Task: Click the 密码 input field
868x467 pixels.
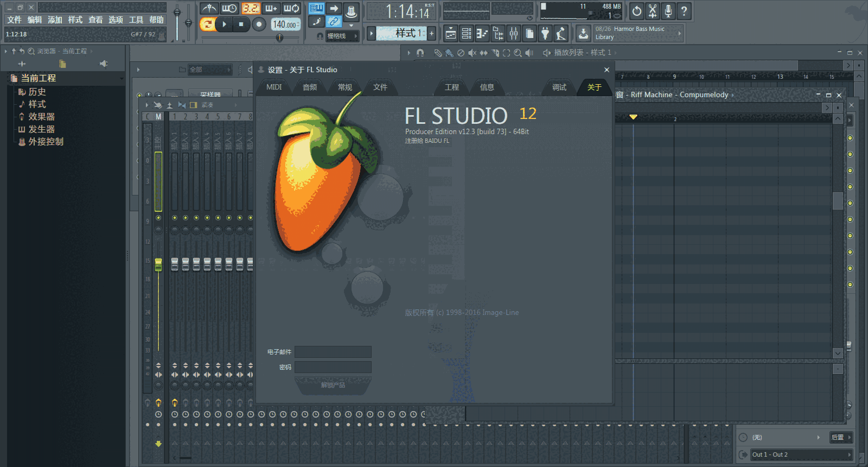Action: [333, 367]
